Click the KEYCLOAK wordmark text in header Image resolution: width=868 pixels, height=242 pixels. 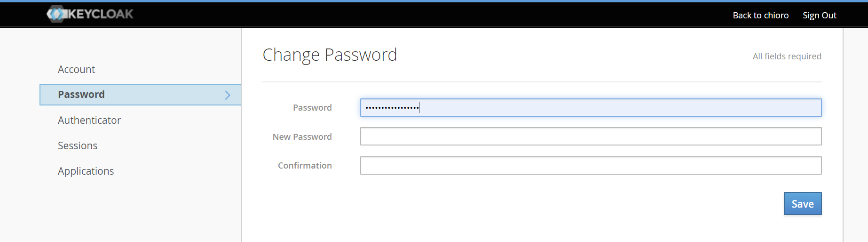[101, 14]
